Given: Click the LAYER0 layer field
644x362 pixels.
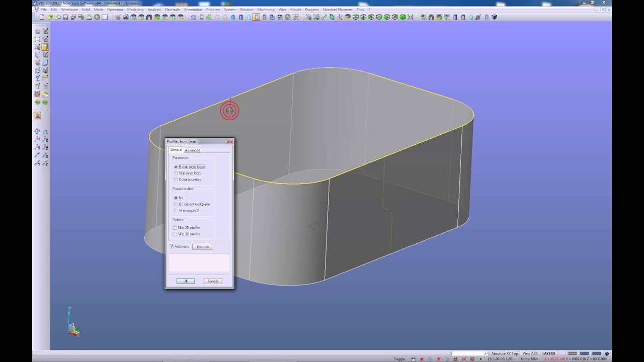Looking at the screenshot, I should coord(549,353).
